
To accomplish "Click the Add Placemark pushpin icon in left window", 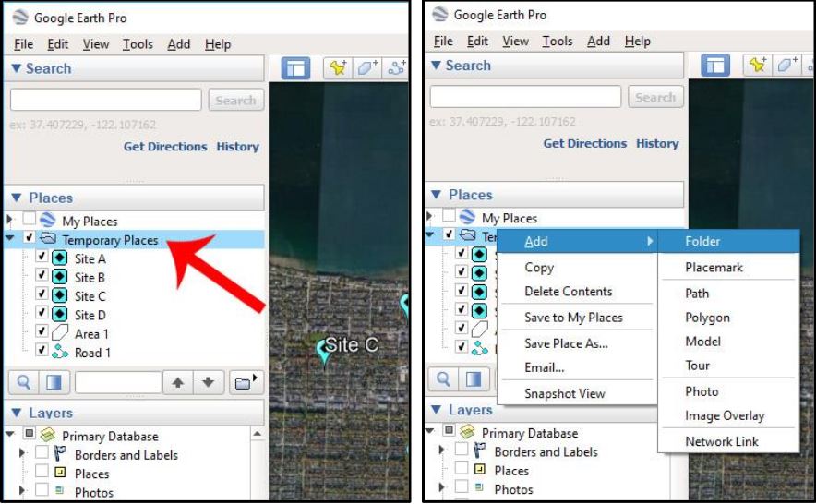I will tap(338, 67).
